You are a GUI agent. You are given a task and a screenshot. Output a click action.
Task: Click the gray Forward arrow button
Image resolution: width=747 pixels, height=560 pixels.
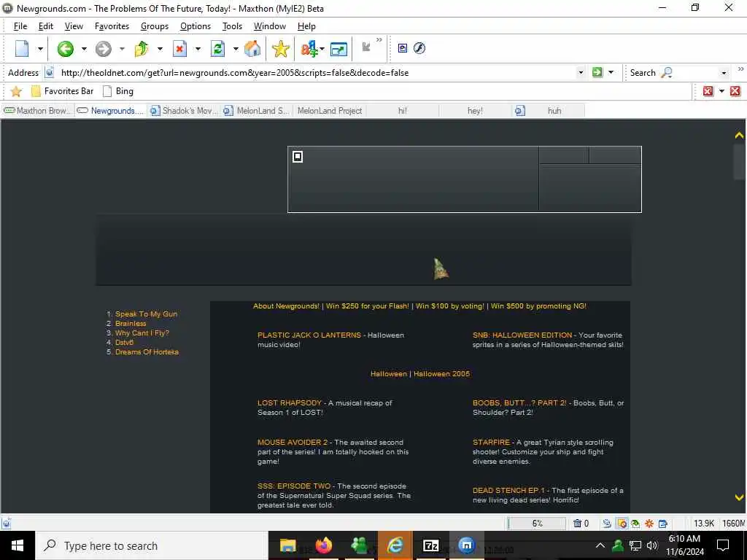[x=103, y=49]
